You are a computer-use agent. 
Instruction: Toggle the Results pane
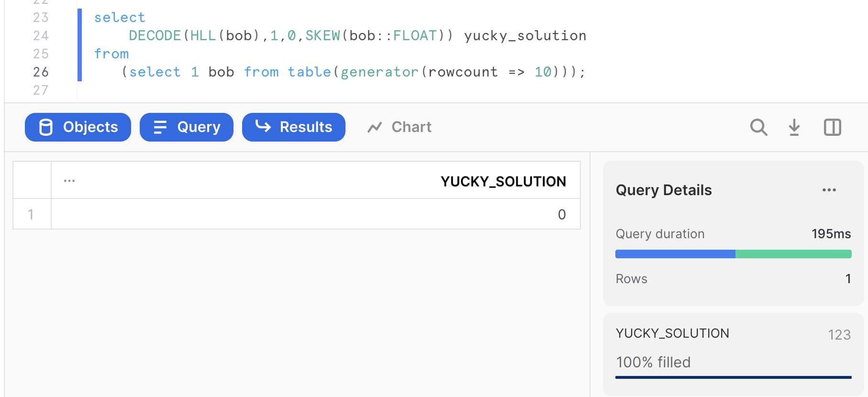click(x=294, y=127)
